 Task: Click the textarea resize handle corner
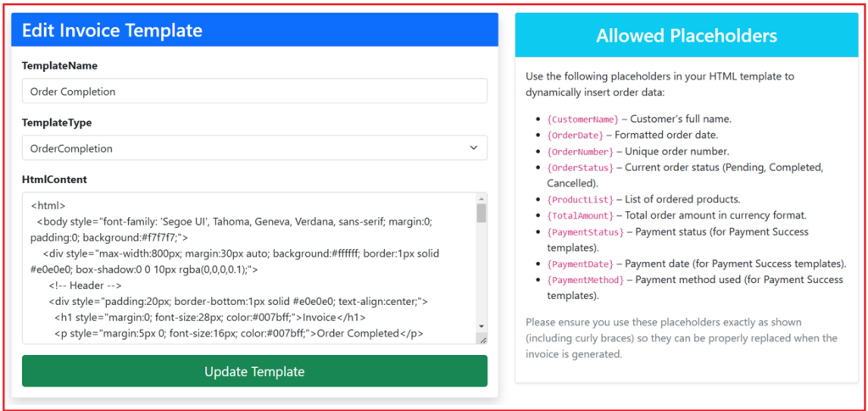[482, 339]
